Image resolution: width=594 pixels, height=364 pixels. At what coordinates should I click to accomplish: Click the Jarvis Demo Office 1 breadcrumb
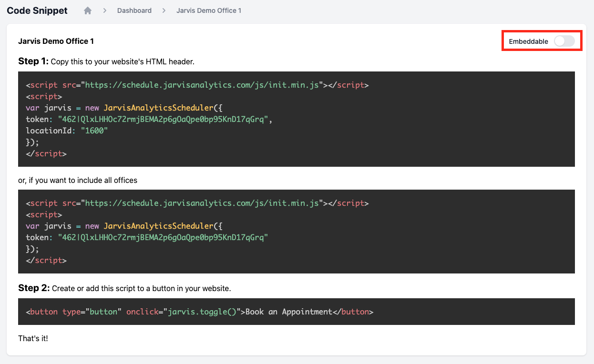pyautogui.click(x=209, y=10)
